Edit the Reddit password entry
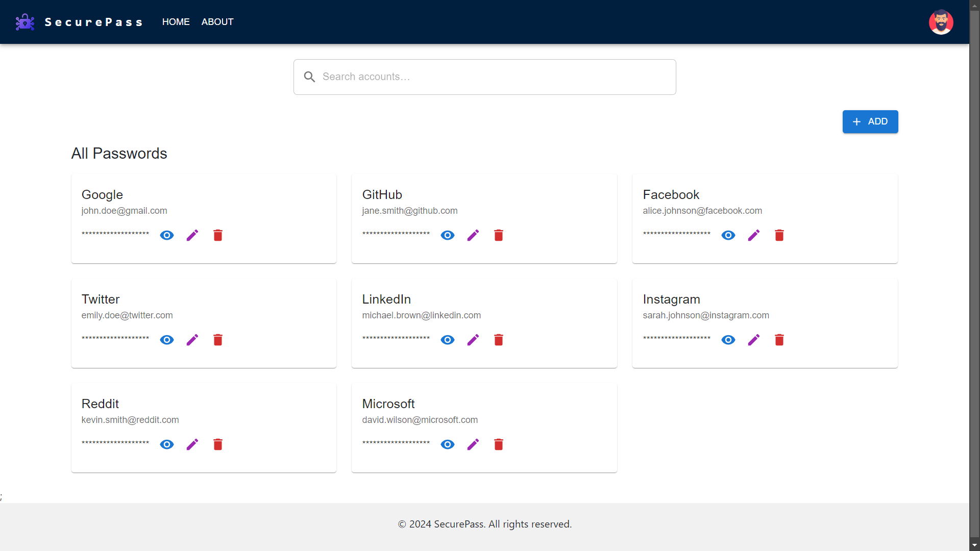 192,444
